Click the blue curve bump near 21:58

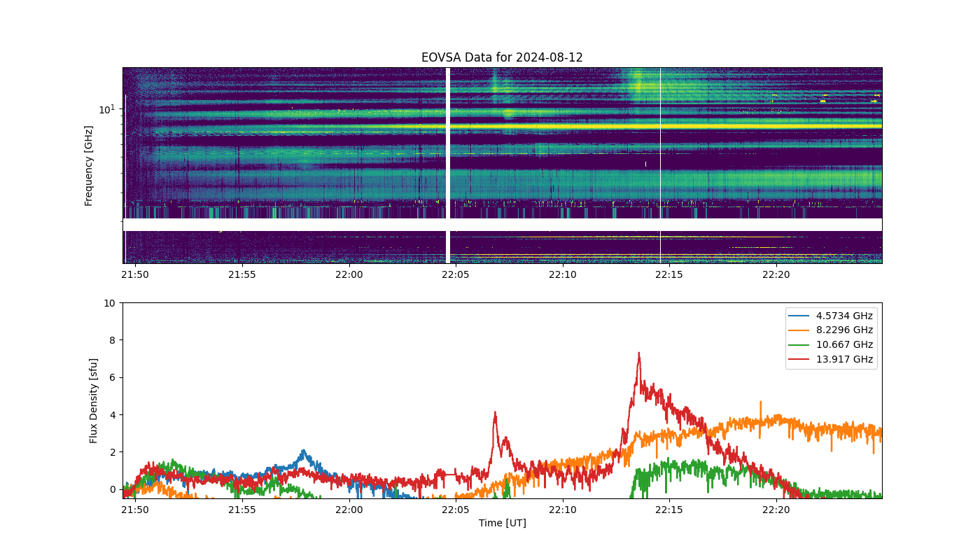tap(303, 452)
